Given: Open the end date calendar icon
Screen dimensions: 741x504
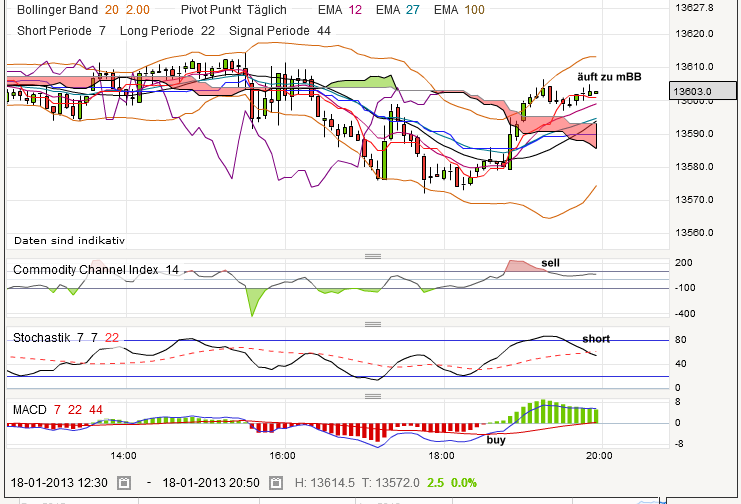Looking at the screenshot, I should (276, 483).
